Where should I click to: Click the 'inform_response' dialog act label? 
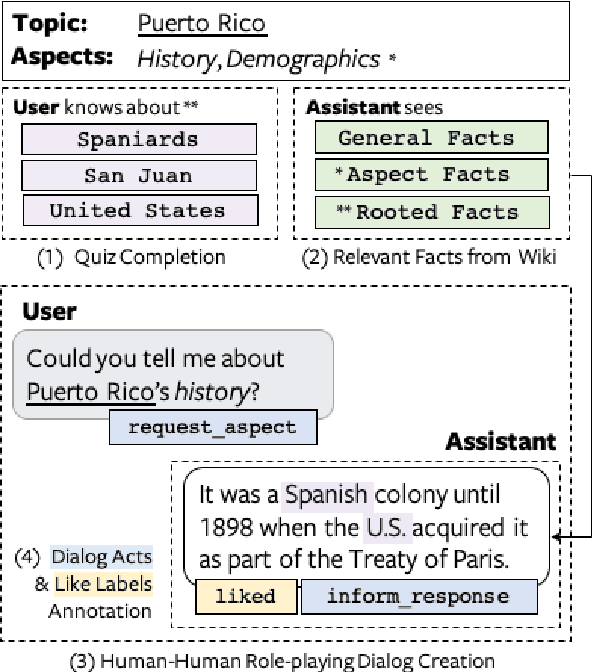pos(419,597)
